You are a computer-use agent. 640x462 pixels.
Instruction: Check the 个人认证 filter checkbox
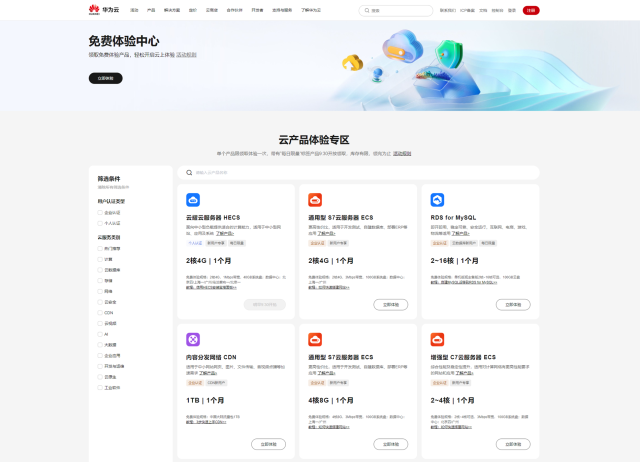(101, 223)
